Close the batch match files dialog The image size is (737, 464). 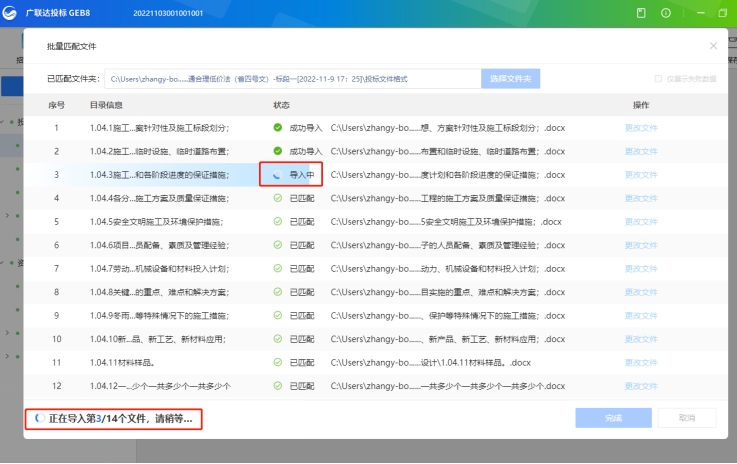click(x=713, y=46)
